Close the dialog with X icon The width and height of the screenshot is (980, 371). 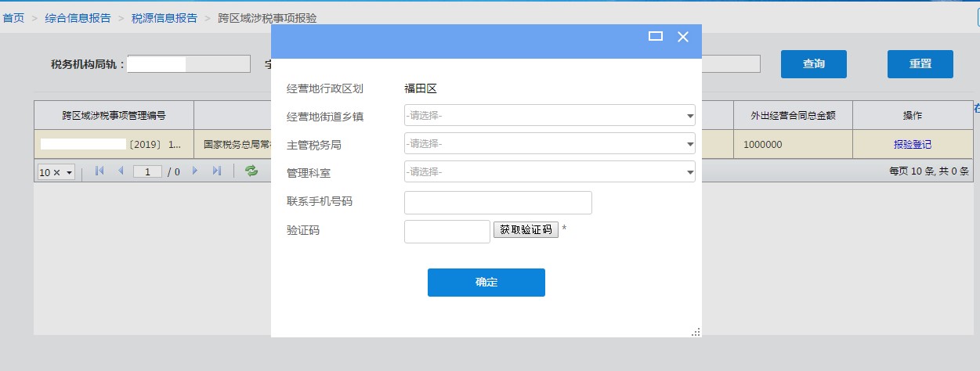coord(682,36)
